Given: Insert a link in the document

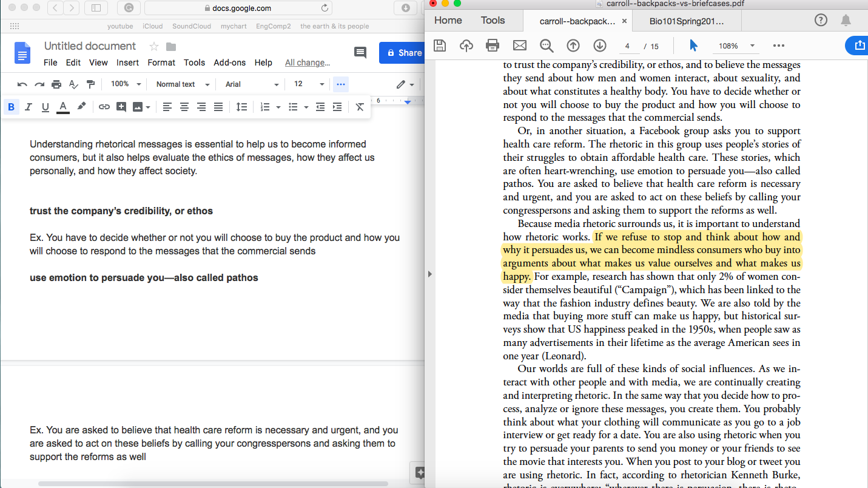Looking at the screenshot, I should [x=104, y=107].
